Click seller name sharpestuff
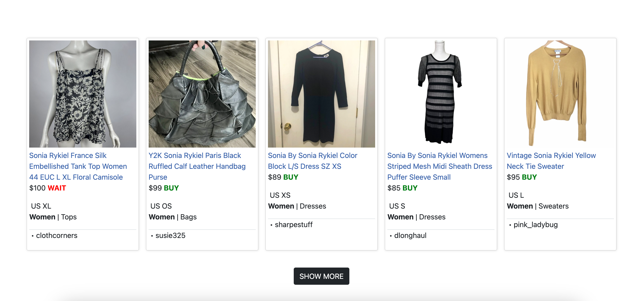 click(x=294, y=225)
